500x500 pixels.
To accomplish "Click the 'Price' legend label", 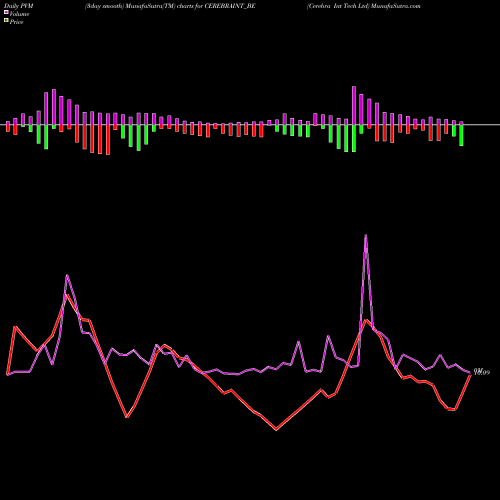I will coord(16,22).
